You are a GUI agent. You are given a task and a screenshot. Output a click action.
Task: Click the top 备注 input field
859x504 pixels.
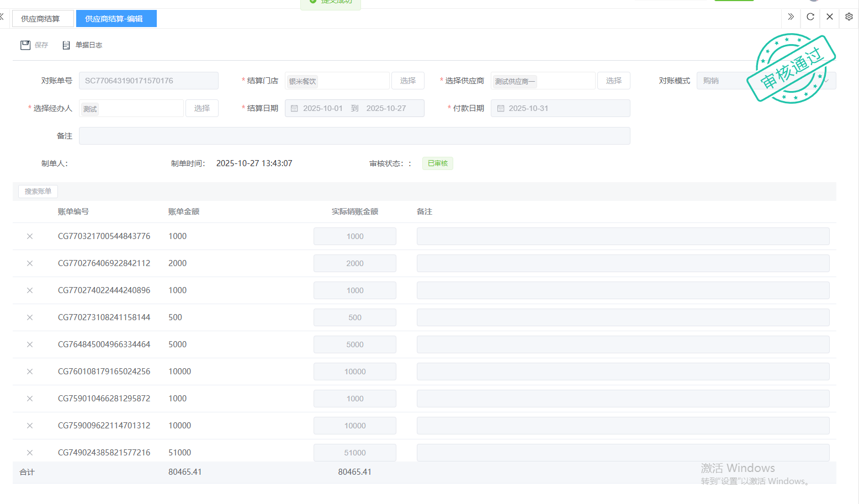click(x=354, y=136)
